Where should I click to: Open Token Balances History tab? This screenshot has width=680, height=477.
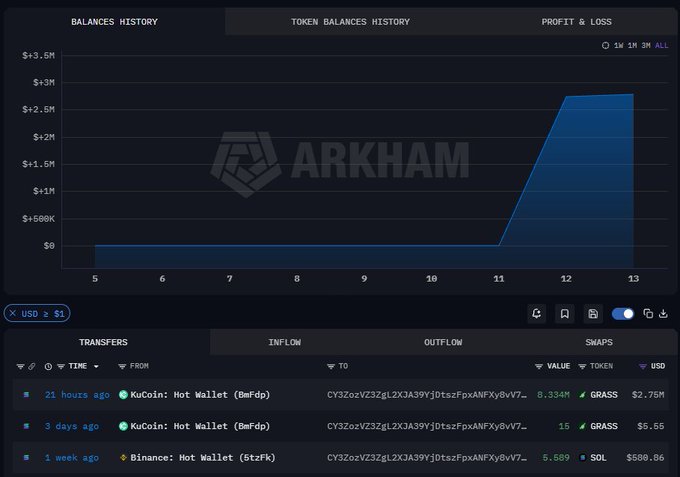click(x=350, y=22)
